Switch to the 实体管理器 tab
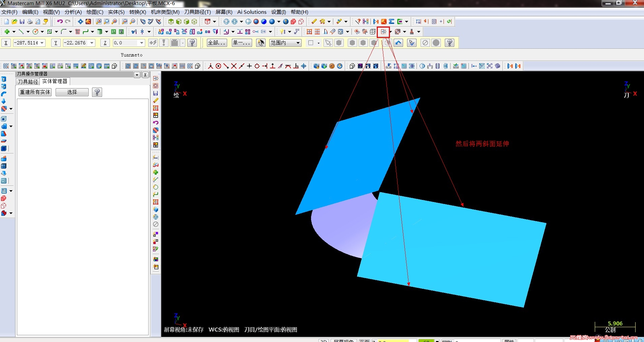This screenshot has width=644, height=342. coord(55,81)
